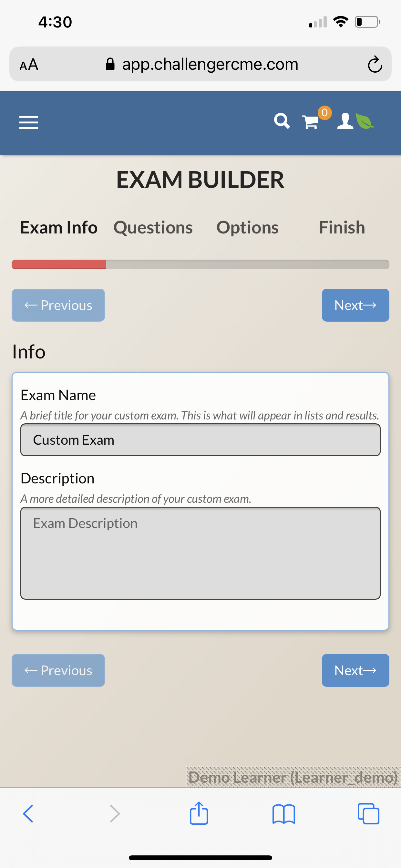
Task: Tap the Info section heading
Action: point(29,351)
